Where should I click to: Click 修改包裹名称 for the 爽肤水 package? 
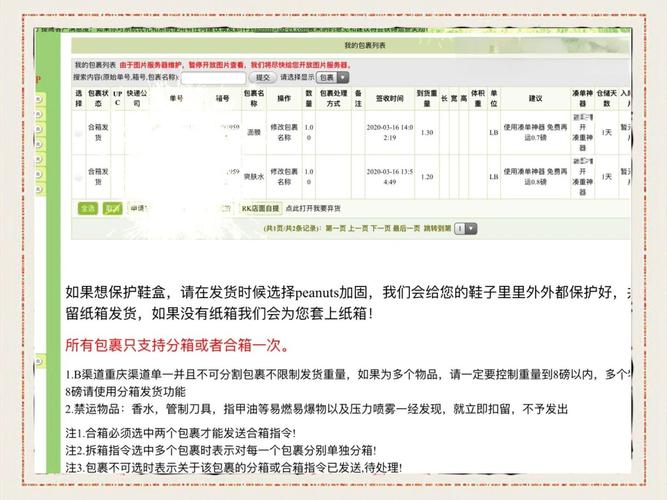[x=284, y=177]
